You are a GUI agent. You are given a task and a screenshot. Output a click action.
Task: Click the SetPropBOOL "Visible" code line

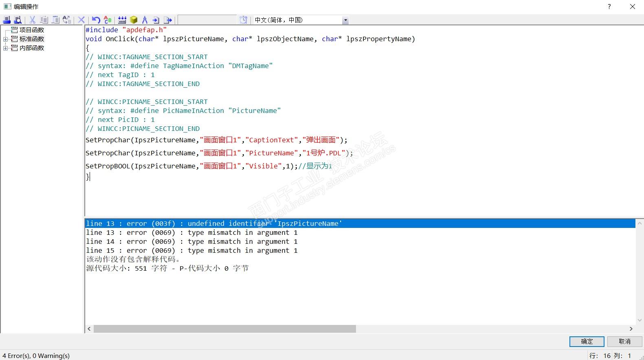pos(209,166)
